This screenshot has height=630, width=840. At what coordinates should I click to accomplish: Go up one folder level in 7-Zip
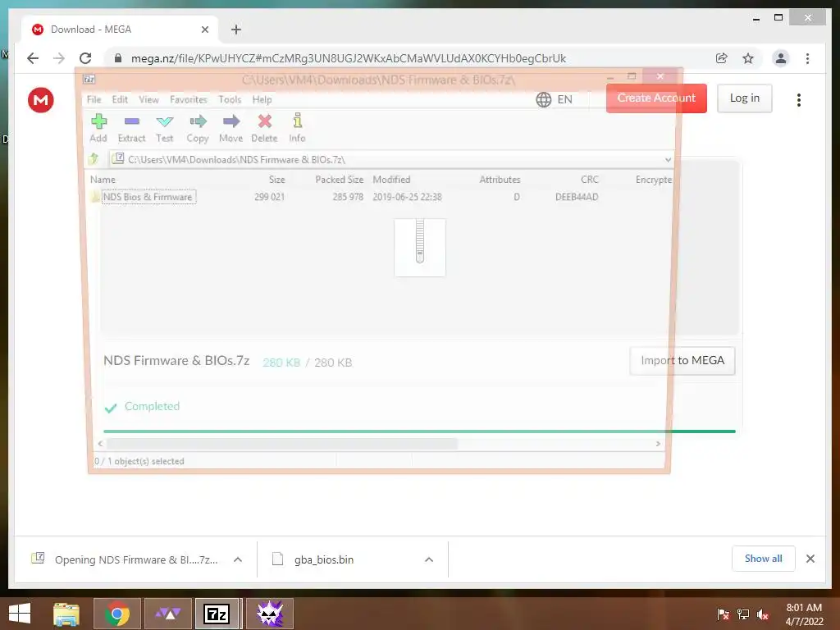point(94,159)
